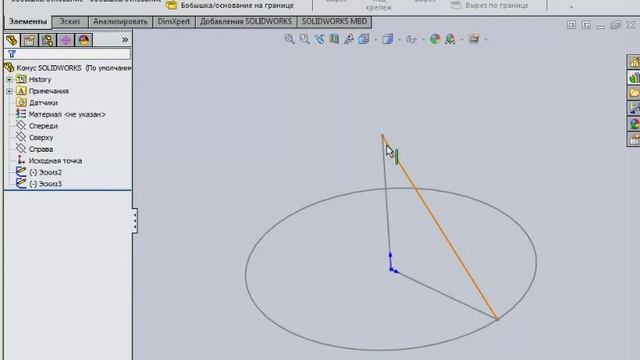Switch to the Эскиз tab

point(70,22)
